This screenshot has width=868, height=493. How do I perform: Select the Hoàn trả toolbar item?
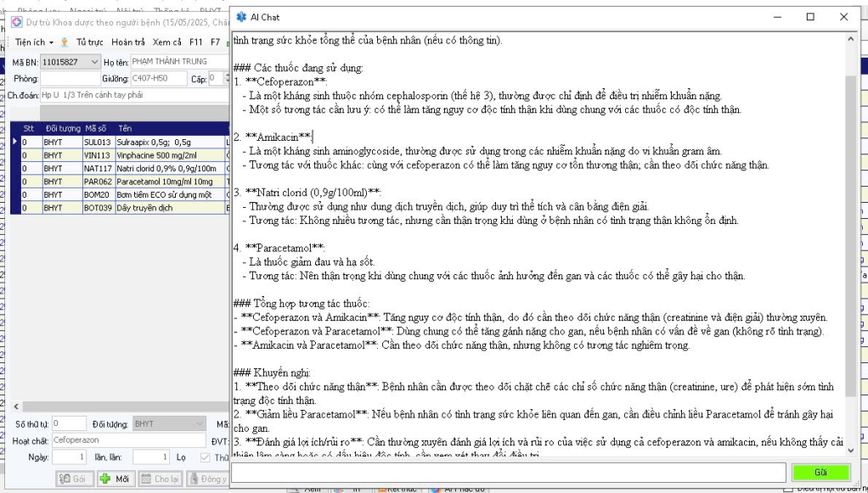[128, 42]
